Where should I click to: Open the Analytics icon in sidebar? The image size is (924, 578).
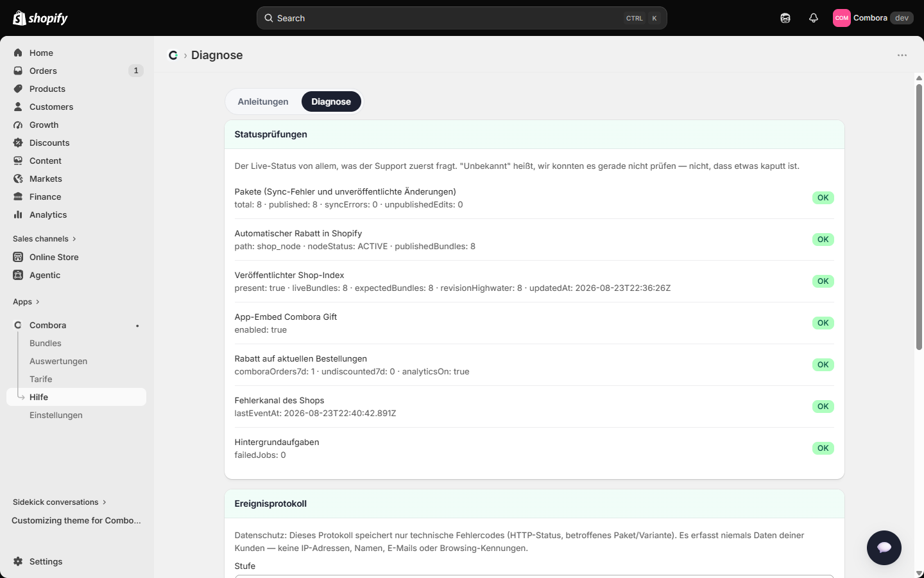pos(18,215)
